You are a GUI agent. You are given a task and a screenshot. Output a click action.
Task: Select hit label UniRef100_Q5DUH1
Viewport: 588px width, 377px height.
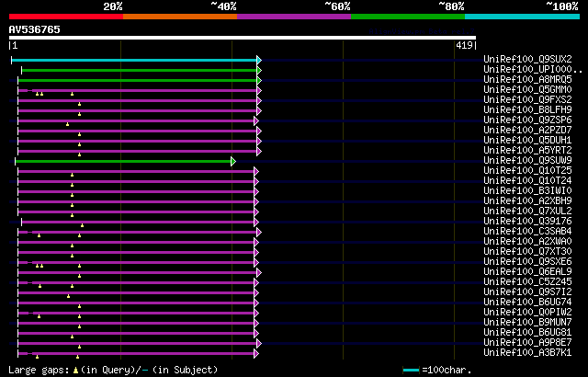[527, 141]
